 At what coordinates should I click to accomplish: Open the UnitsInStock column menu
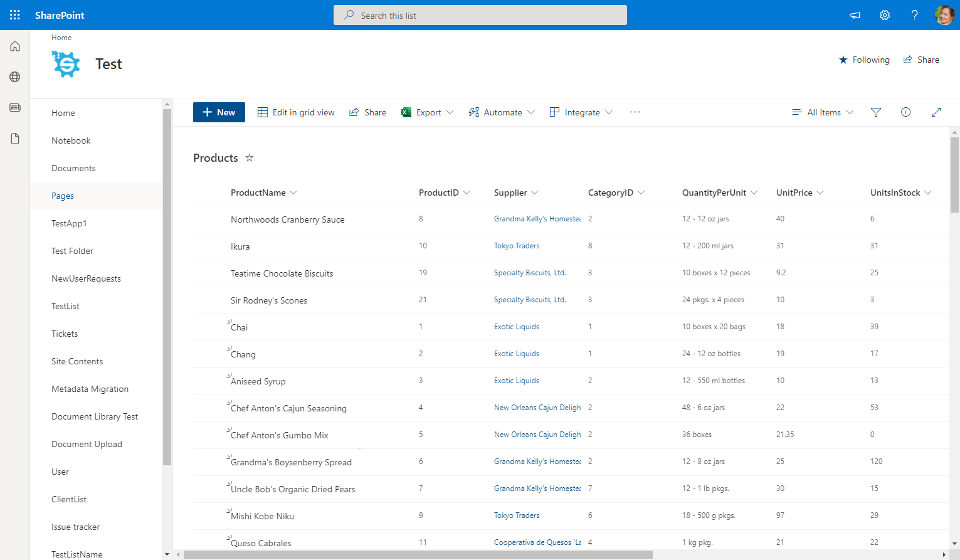(901, 193)
